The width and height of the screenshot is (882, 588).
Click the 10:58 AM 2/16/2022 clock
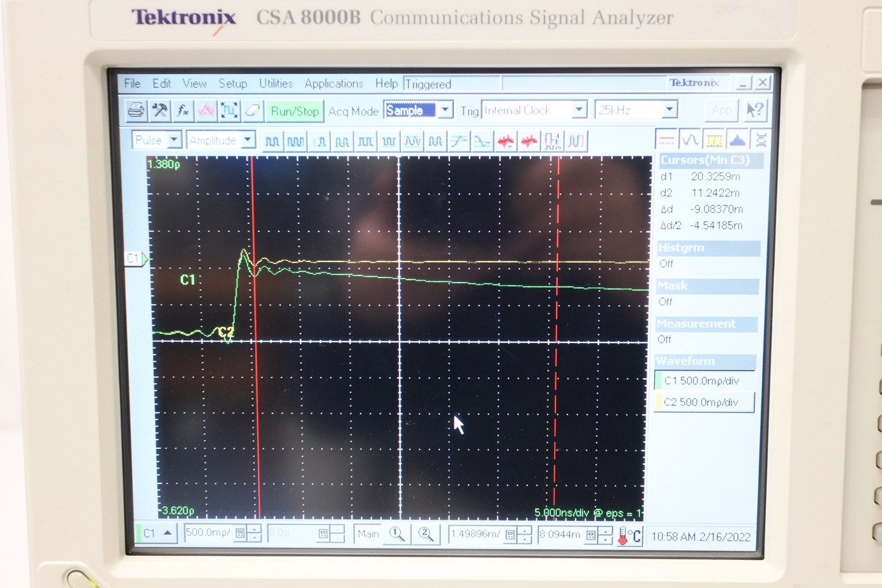[x=701, y=537]
